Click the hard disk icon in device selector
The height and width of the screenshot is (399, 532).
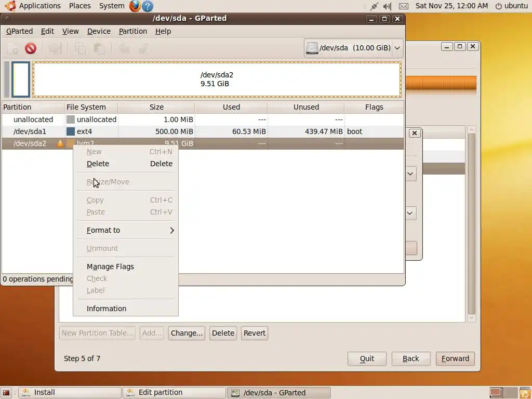312,48
